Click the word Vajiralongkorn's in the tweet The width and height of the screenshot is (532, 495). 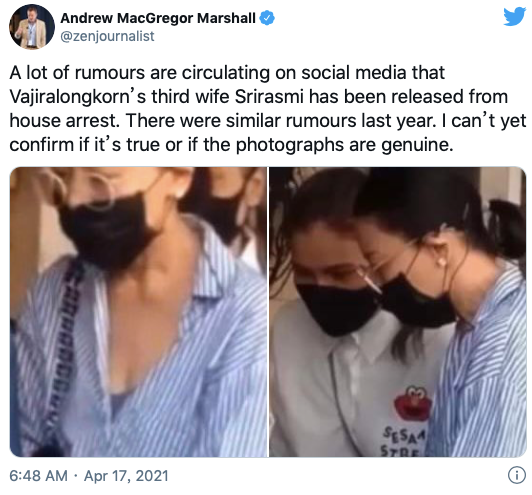pyautogui.click(x=78, y=97)
